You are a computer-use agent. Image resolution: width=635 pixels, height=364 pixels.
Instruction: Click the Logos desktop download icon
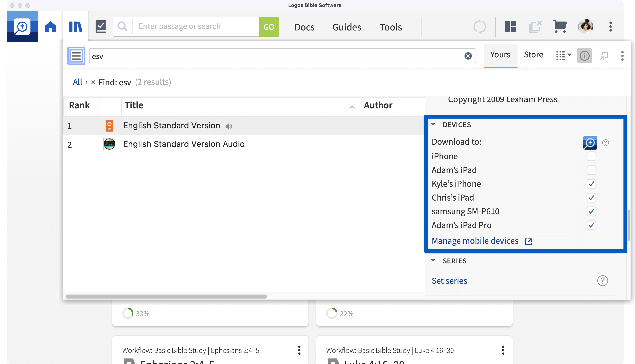(x=590, y=143)
